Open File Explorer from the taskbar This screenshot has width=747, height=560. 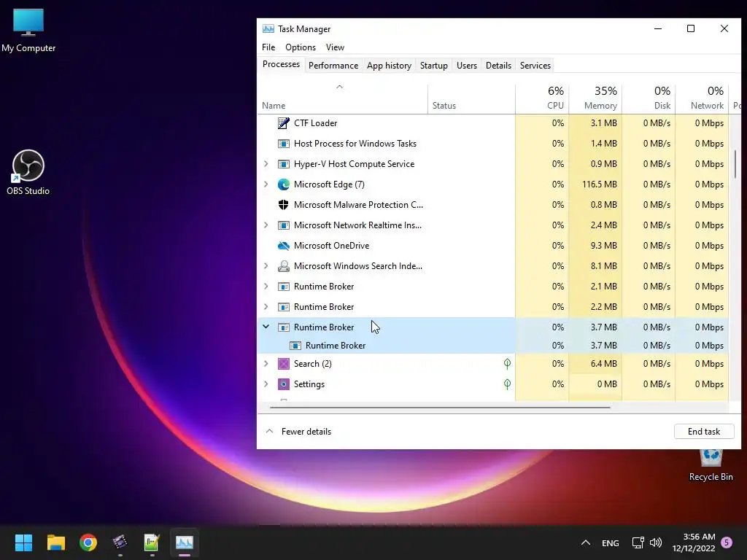point(55,542)
